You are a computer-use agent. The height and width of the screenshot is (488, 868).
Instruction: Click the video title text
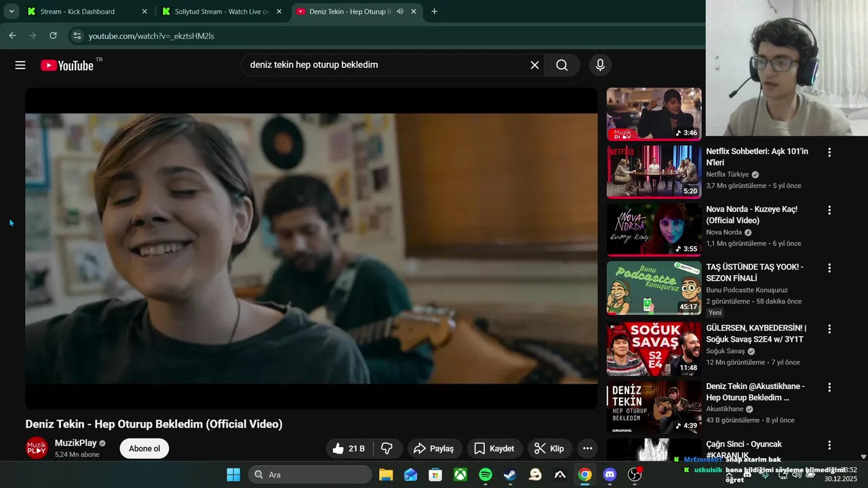click(x=154, y=424)
